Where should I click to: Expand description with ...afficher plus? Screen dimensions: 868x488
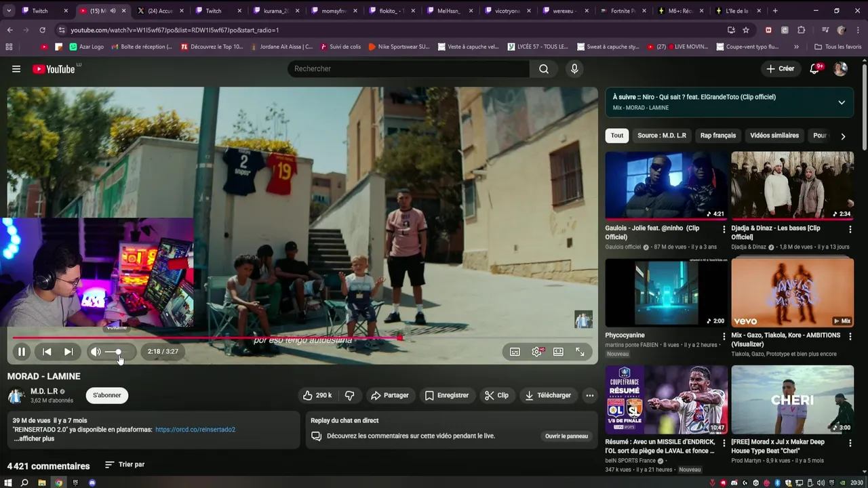point(34,439)
